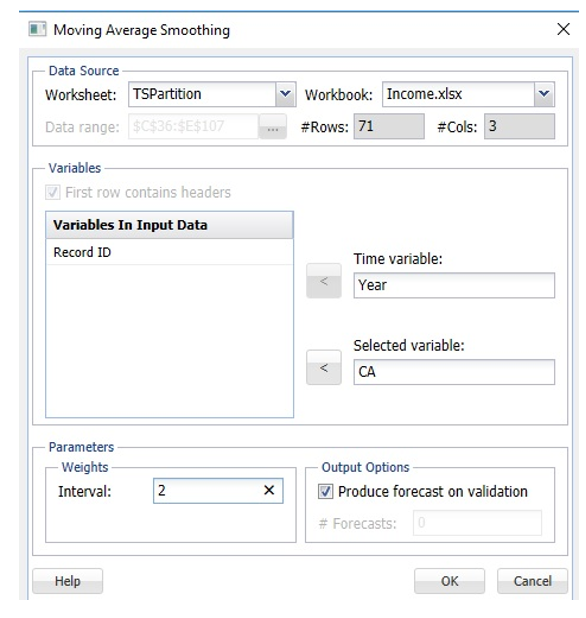Viewport: 586px width, 618px height.
Task: Close the Moving Average Smoothing dialog
Action: pos(563,29)
